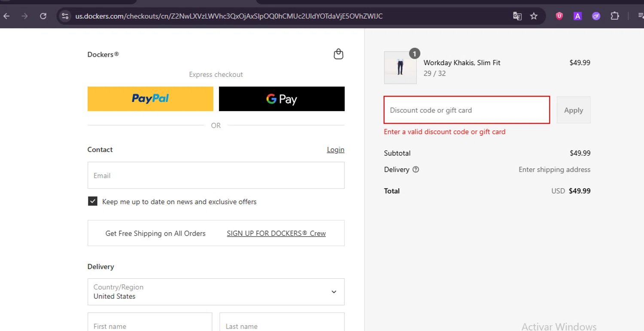Click the Express checkout label
The width and height of the screenshot is (644, 331).
(x=216, y=75)
